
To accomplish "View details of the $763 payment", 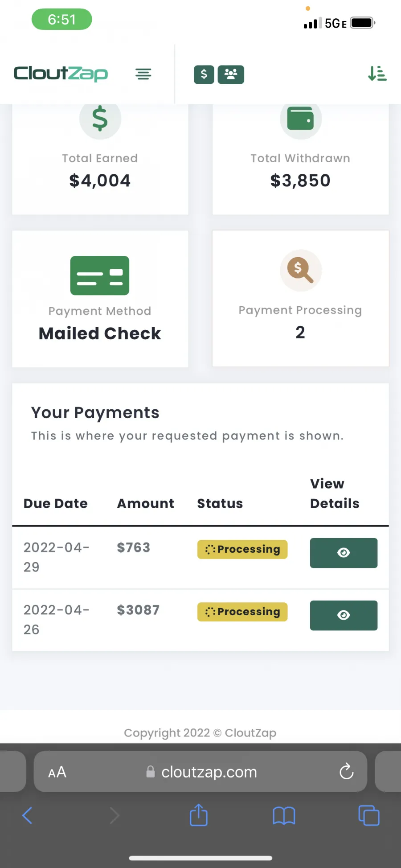I will coord(344,553).
